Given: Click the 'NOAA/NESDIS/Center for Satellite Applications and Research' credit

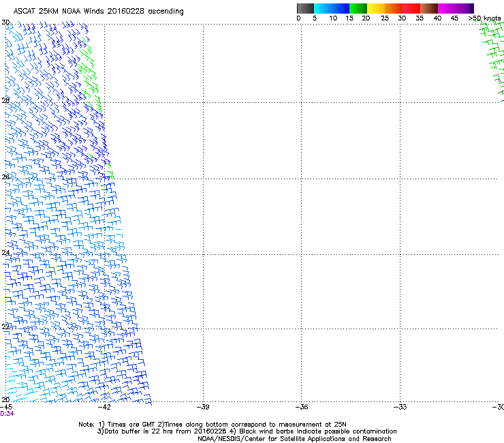Looking at the screenshot, I should tap(294, 439).
